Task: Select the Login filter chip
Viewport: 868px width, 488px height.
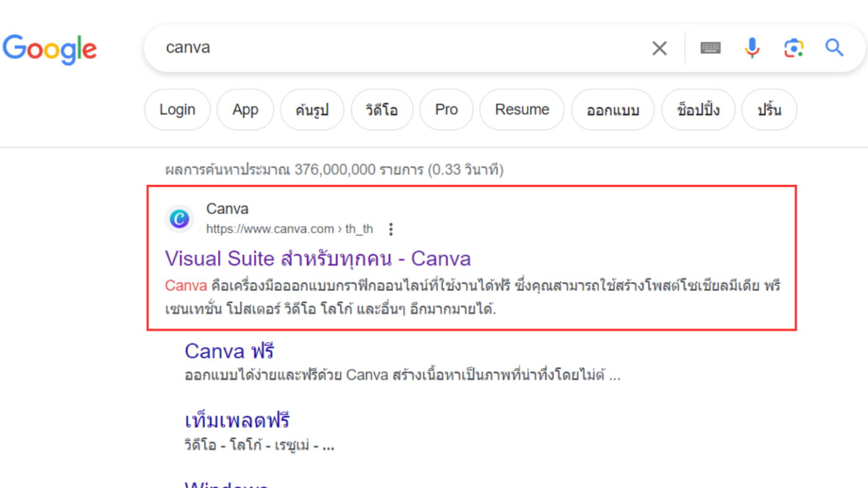Action: (177, 109)
